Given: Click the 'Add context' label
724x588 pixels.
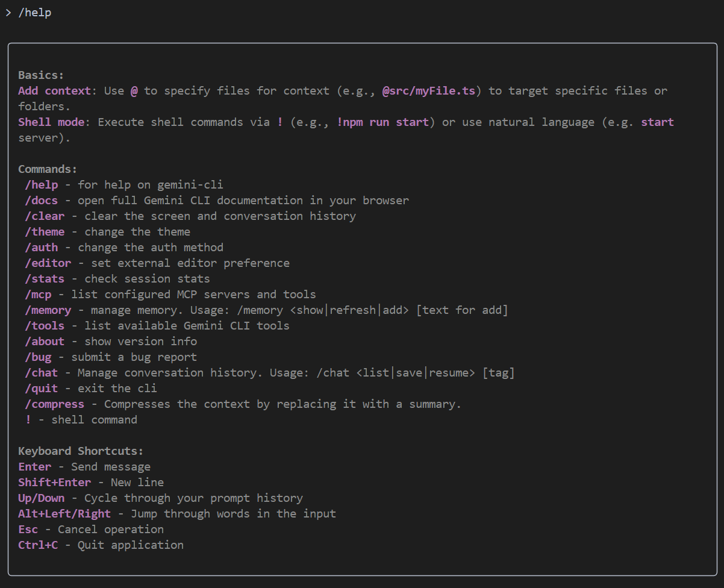Looking at the screenshot, I should (x=54, y=91).
